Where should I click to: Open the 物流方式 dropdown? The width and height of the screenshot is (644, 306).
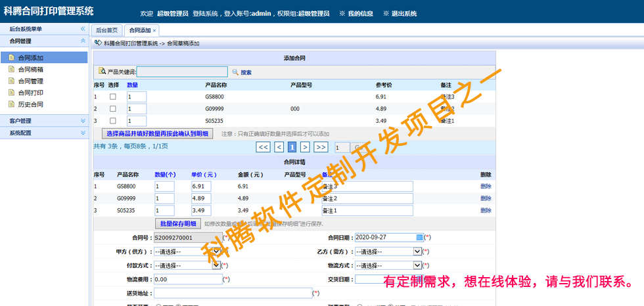tap(388, 265)
